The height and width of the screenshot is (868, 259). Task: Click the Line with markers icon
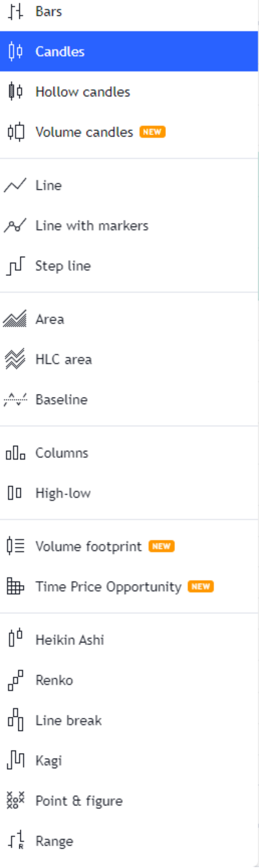click(15, 225)
